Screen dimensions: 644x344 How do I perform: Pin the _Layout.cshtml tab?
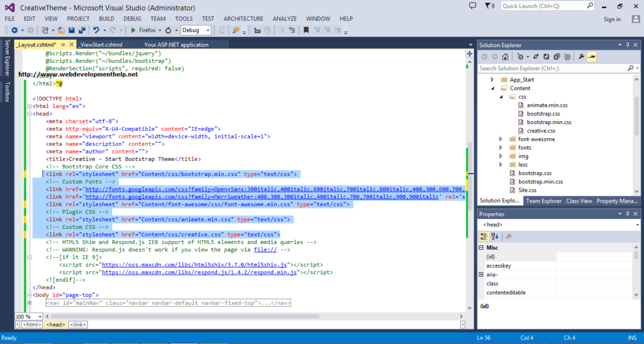pyautogui.click(x=64, y=44)
